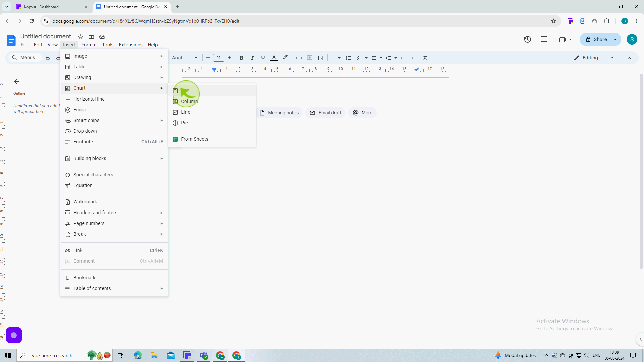Screen dimensions: 644x362
Task: Click the Underline formatting icon
Action: pyautogui.click(x=263, y=58)
